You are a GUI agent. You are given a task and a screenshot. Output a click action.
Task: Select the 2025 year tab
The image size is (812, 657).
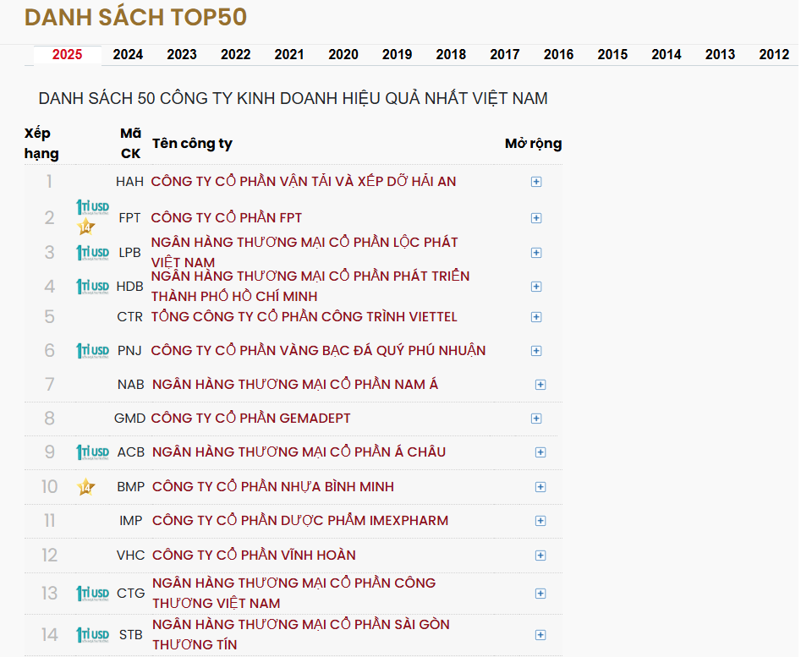pos(68,54)
